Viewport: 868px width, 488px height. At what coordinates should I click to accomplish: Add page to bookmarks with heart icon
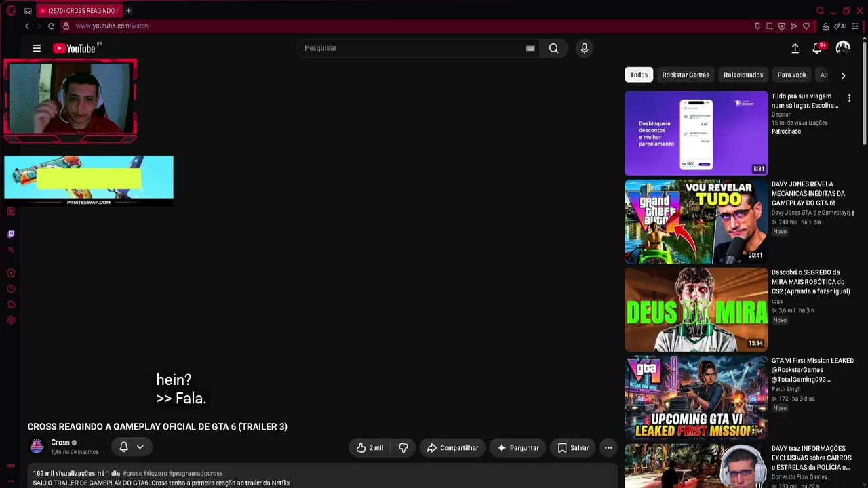(x=806, y=26)
